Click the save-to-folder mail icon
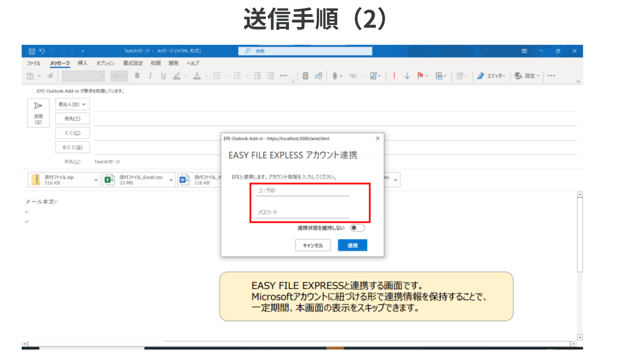The width and height of the screenshot is (644, 364). click(x=439, y=76)
